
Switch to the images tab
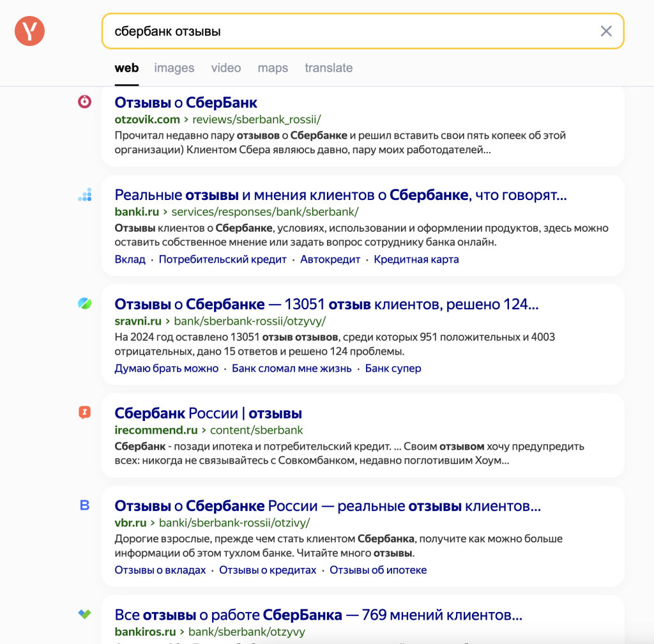pyautogui.click(x=174, y=68)
